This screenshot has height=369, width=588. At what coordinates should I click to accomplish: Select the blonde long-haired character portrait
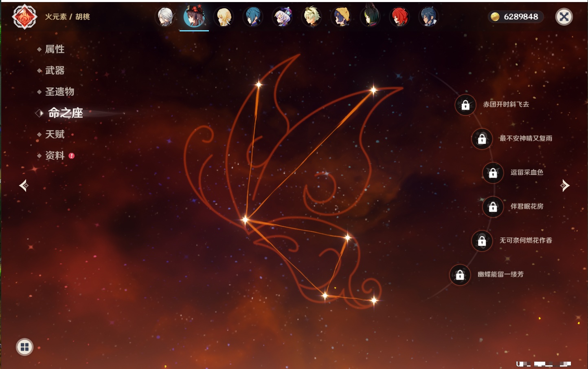[x=224, y=17]
